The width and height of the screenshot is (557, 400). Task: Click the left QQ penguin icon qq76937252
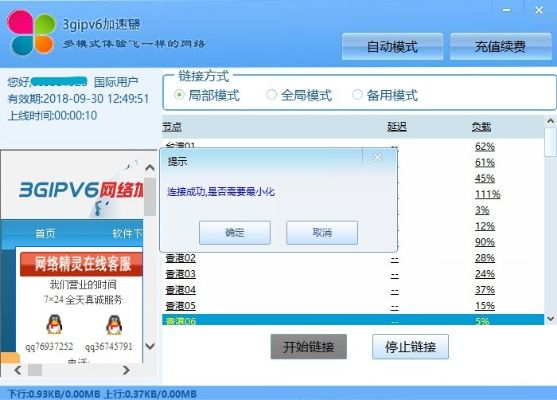[54, 324]
